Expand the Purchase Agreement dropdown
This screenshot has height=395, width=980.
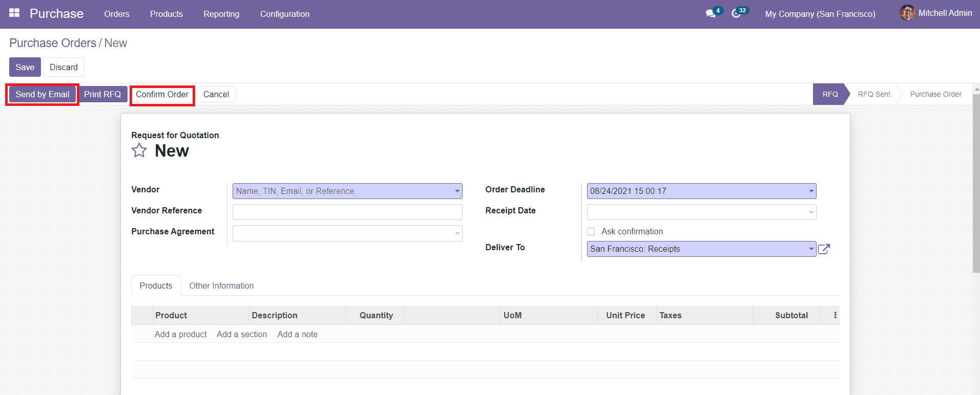[457, 234]
